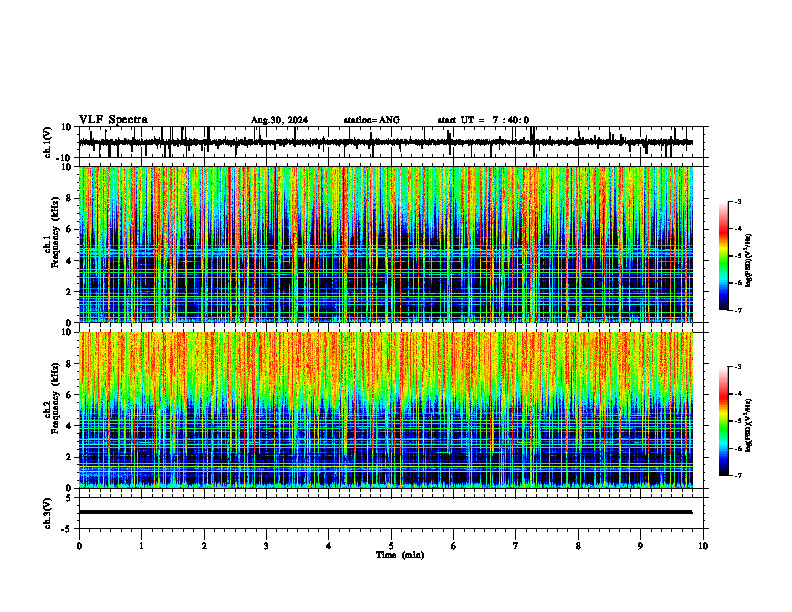The height and width of the screenshot is (612, 792).
Task: Click the ch.1 "Frequency (kHz)" axis label
Action: (55, 231)
